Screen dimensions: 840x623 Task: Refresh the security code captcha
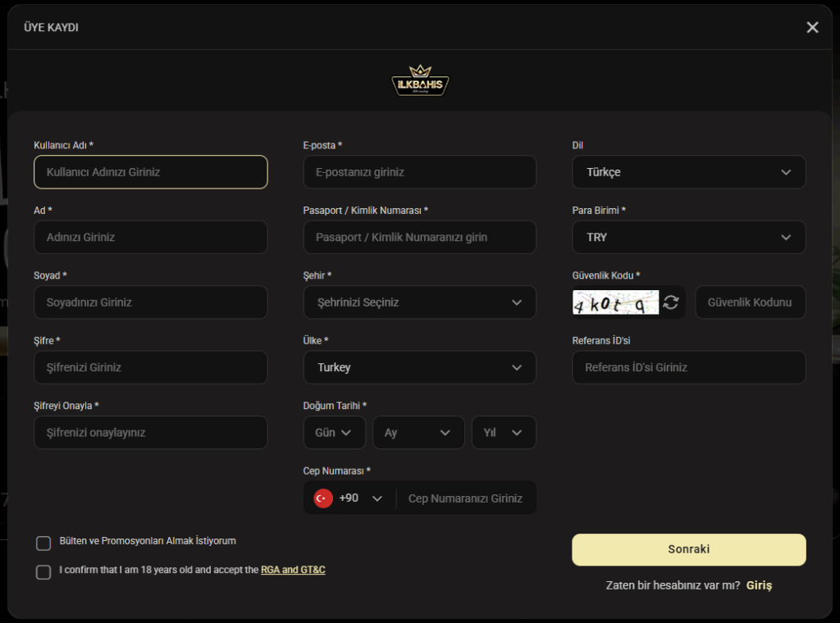tap(671, 302)
